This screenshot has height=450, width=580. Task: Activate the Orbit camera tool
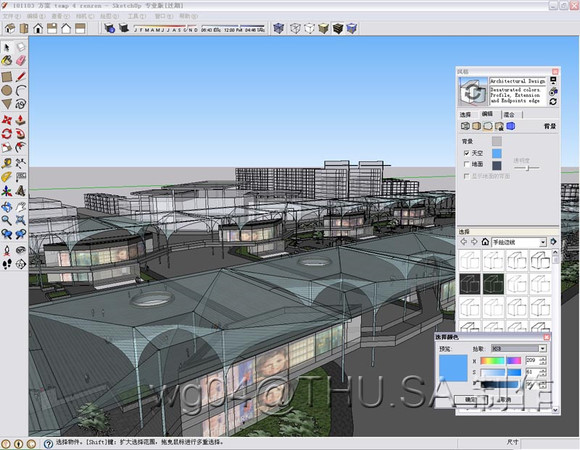point(7,207)
